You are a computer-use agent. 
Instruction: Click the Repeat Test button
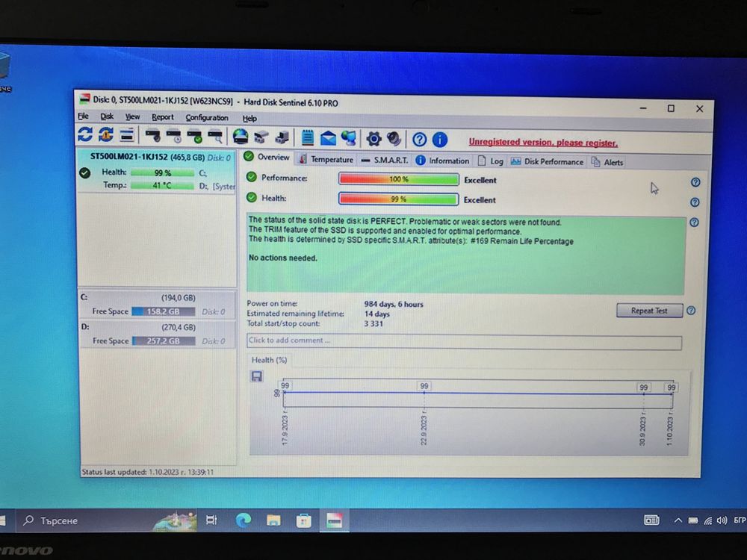click(649, 311)
